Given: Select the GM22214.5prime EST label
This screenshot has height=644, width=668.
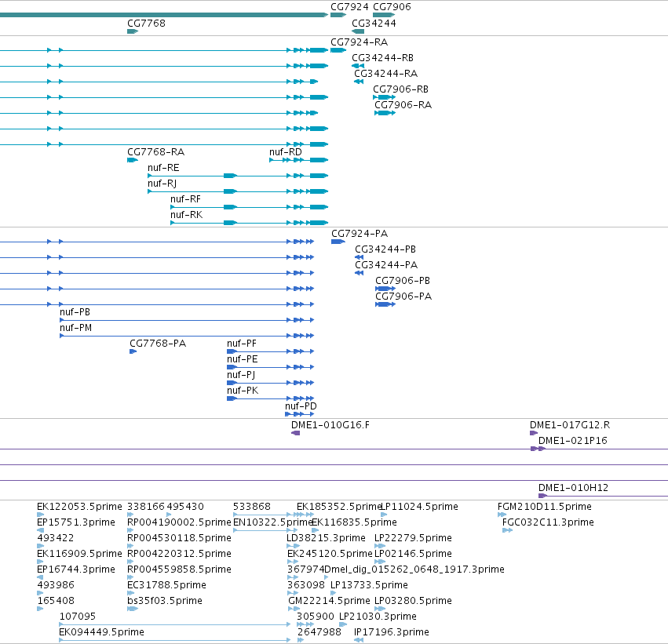Looking at the screenshot, I should pos(329,601).
